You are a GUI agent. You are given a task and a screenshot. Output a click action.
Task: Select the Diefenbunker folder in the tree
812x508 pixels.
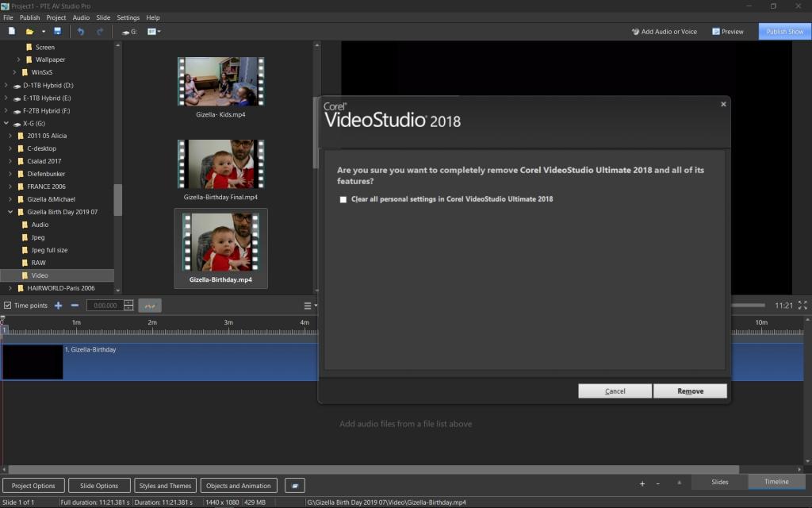(x=46, y=174)
